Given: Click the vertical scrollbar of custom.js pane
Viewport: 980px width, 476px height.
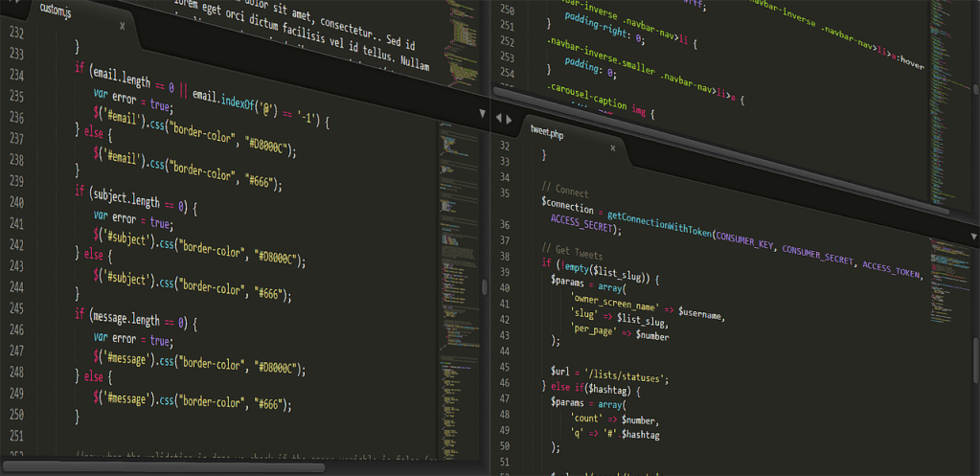Looking at the screenshot, I should tap(485, 285).
